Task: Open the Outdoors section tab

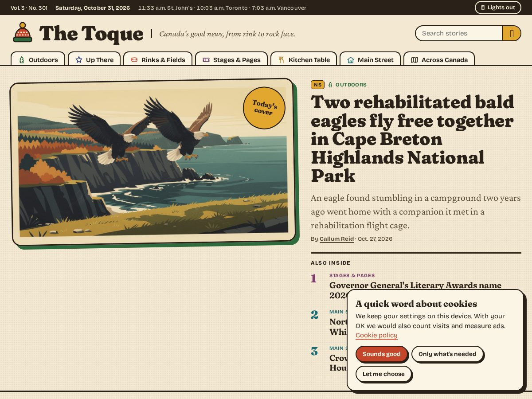Action: point(38,59)
